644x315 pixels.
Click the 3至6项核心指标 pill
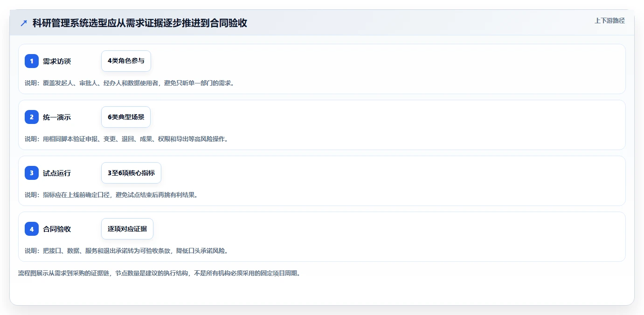coord(131,173)
